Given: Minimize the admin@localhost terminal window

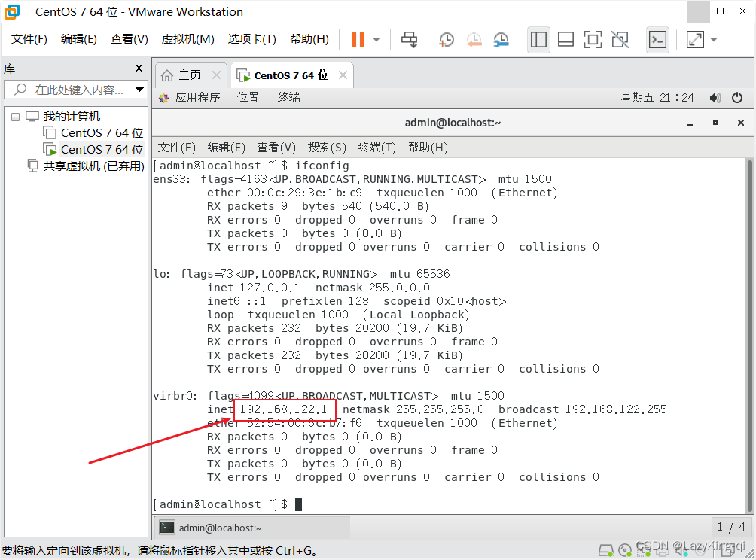Looking at the screenshot, I should pyautogui.click(x=690, y=123).
